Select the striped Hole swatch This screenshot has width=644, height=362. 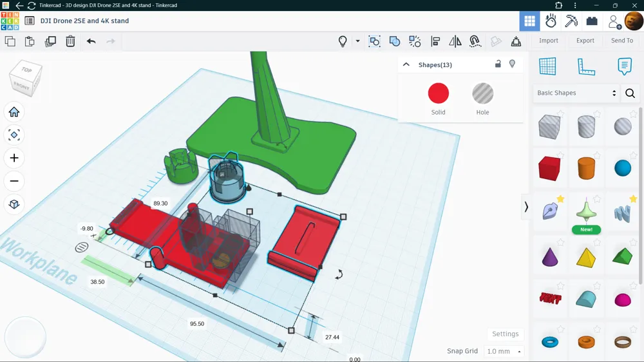(x=482, y=93)
